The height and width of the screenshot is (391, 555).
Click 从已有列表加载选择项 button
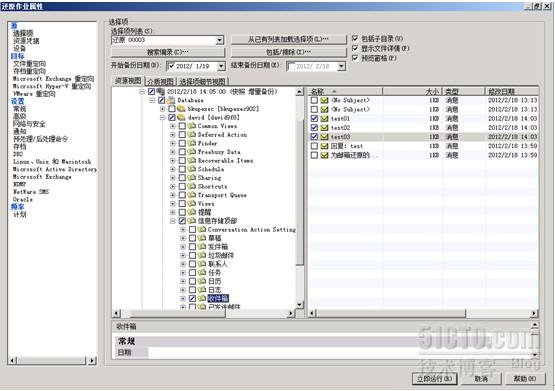(288, 39)
